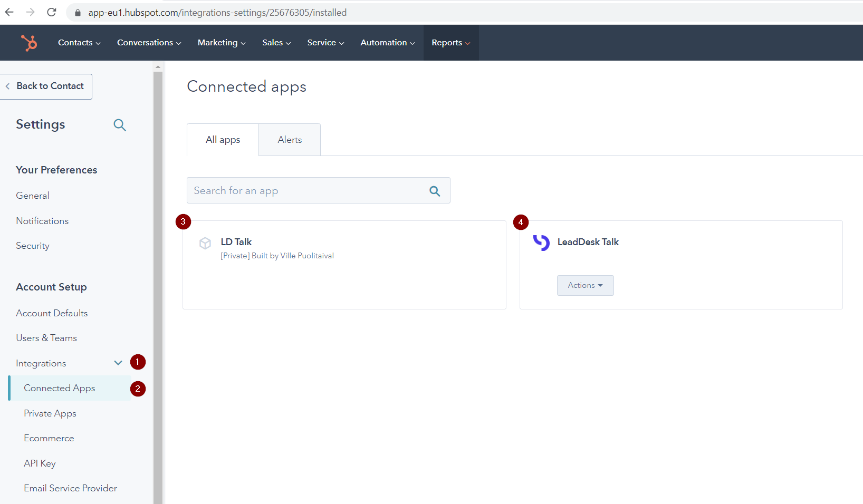Open Security settings
Viewport: 863px width, 504px height.
pyautogui.click(x=33, y=246)
